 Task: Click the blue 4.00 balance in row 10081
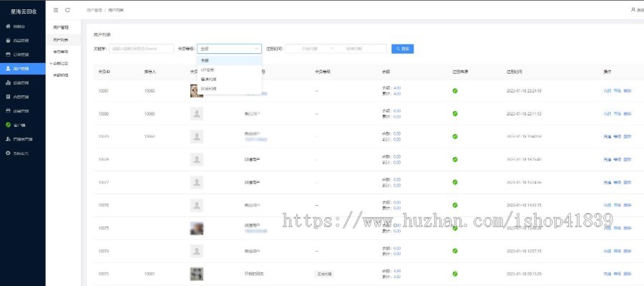397,87
